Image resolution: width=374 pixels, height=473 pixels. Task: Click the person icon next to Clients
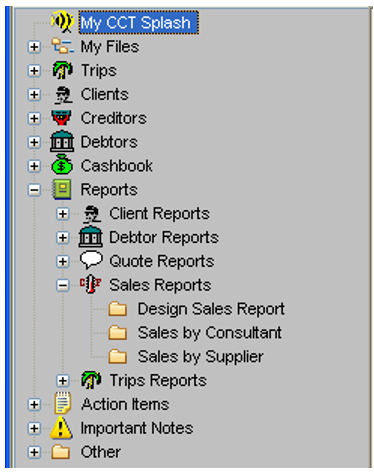click(x=63, y=94)
